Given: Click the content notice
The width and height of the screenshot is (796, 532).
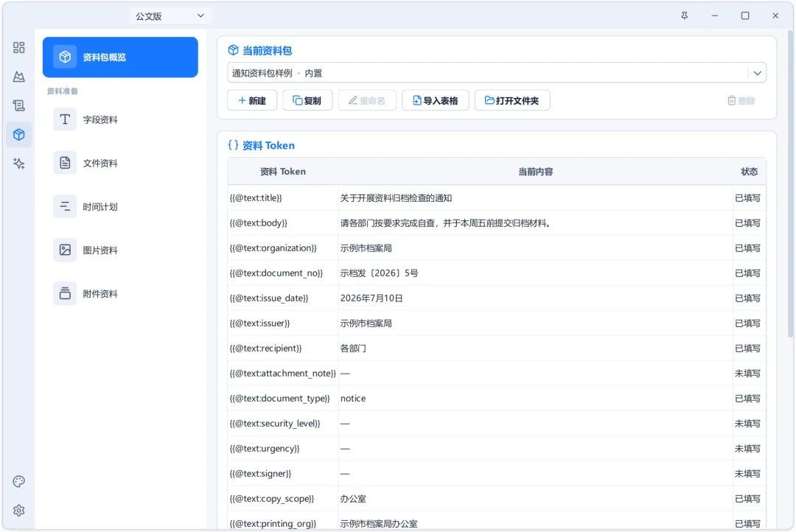Looking at the screenshot, I should [x=353, y=398].
